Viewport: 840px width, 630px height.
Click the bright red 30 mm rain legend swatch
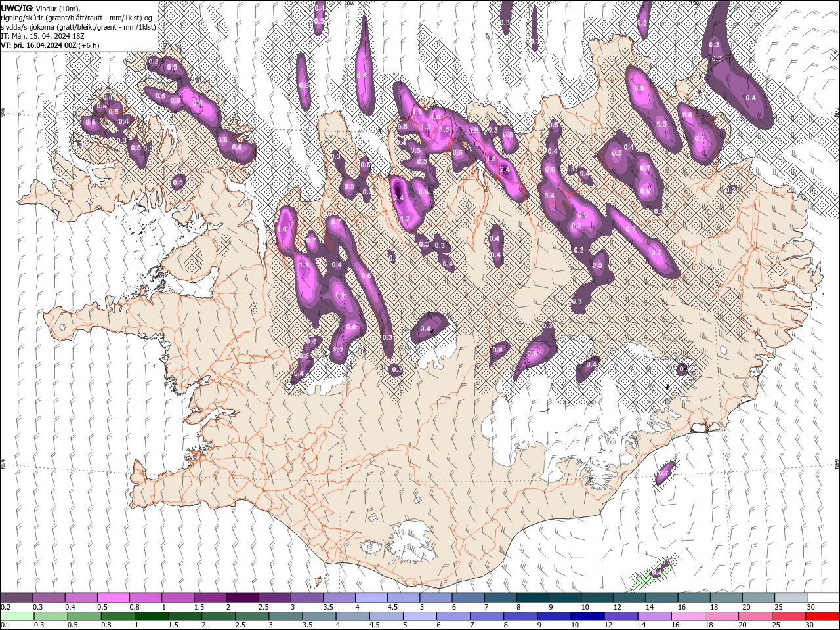click(x=824, y=616)
